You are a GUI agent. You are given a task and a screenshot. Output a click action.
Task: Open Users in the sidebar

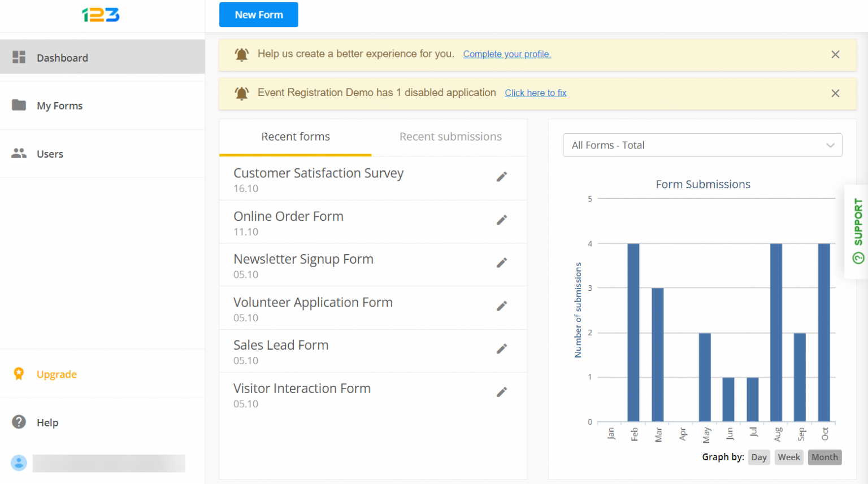(x=102, y=154)
